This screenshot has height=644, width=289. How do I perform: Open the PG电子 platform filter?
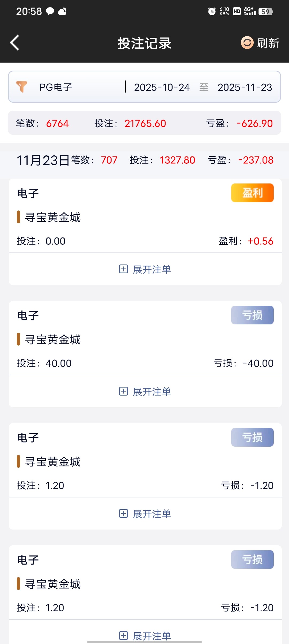56,87
